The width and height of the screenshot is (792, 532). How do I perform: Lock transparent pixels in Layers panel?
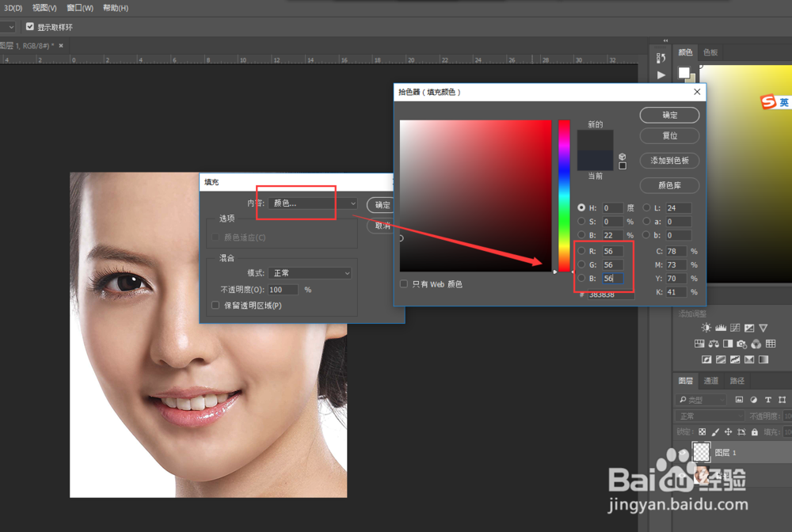tap(702, 432)
